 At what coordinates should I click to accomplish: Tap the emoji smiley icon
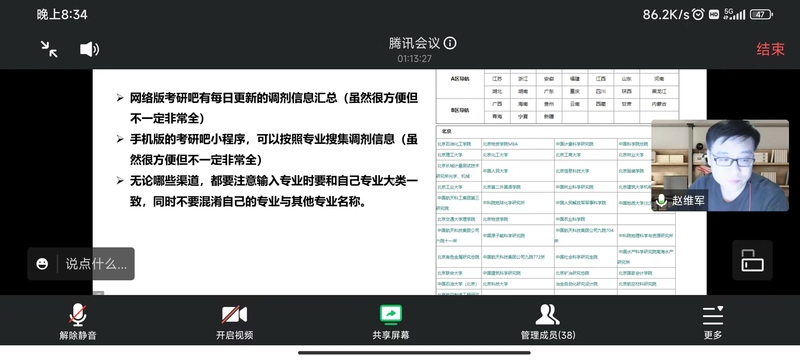pyautogui.click(x=42, y=264)
